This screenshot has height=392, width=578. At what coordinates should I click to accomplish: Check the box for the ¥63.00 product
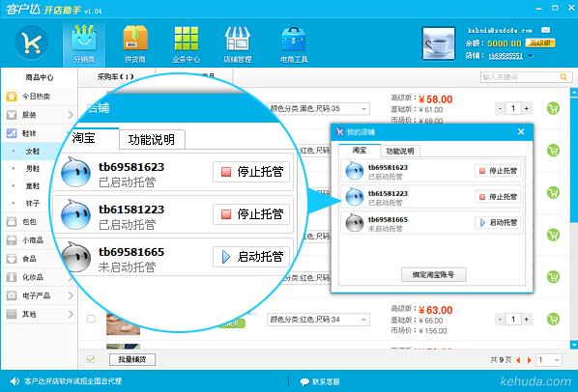[91, 319]
